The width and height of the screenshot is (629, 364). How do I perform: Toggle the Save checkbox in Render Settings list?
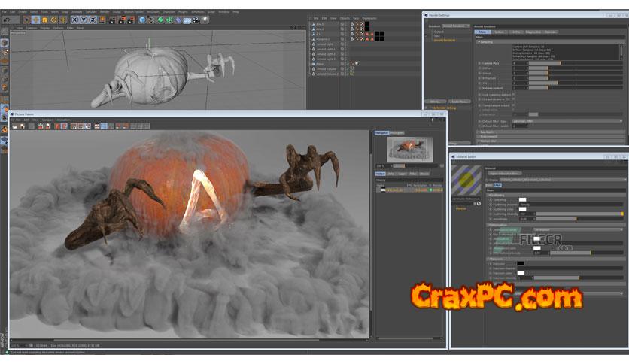(x=427, y=36)
